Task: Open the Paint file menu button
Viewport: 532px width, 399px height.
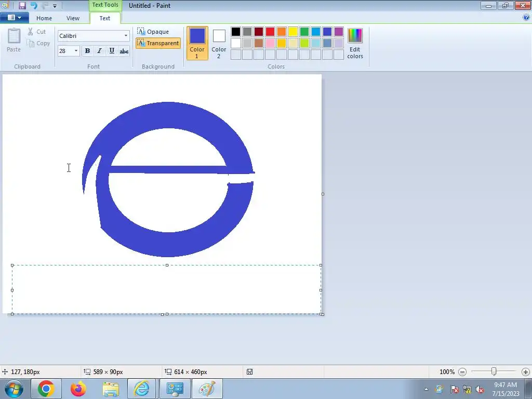Action: point(14,18)
